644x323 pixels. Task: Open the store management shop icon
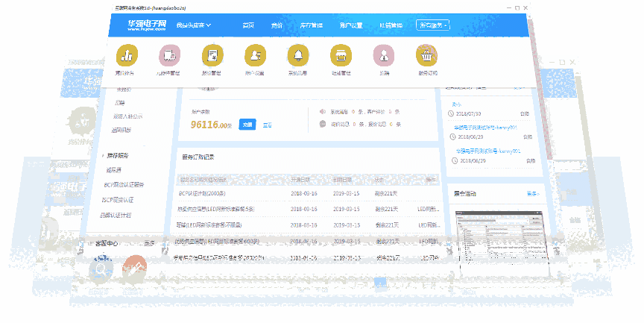click(341, 55)
